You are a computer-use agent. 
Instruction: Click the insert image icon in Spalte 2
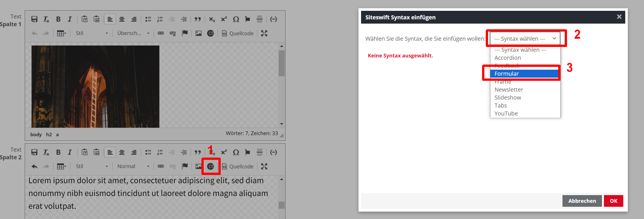click(198, 166)
